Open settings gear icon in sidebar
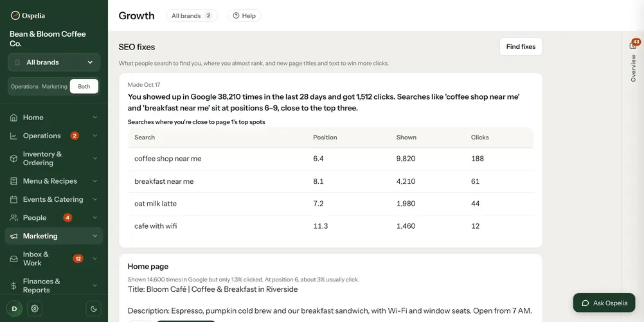Image resolution: width=644 pixels, height=322 pixels. [x=35, y=309]
